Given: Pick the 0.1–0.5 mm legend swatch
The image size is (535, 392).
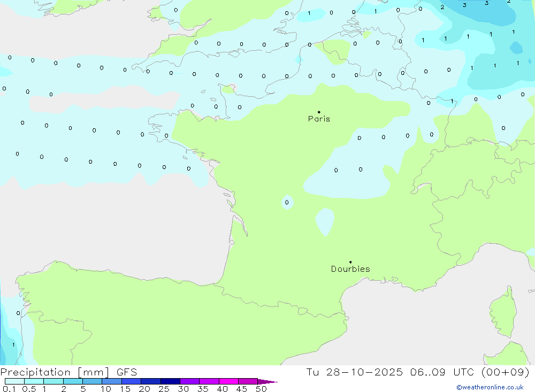Looking at the screenshot, I should (x=14, y=381).
